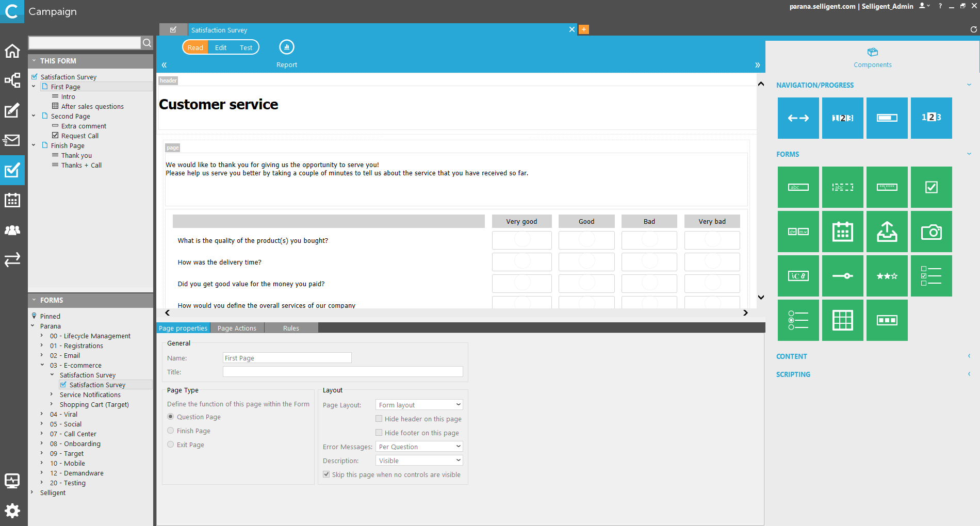Select the camera form component
980x526 pixels.
coord(931,232)
